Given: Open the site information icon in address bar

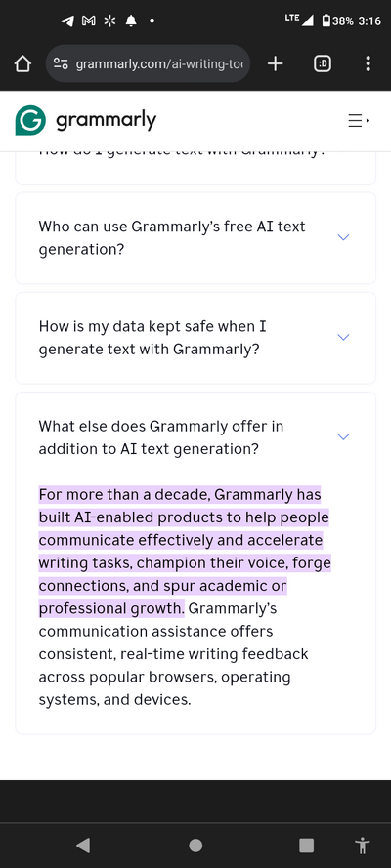Looking at the screenshot, I should tap(61, 64).
